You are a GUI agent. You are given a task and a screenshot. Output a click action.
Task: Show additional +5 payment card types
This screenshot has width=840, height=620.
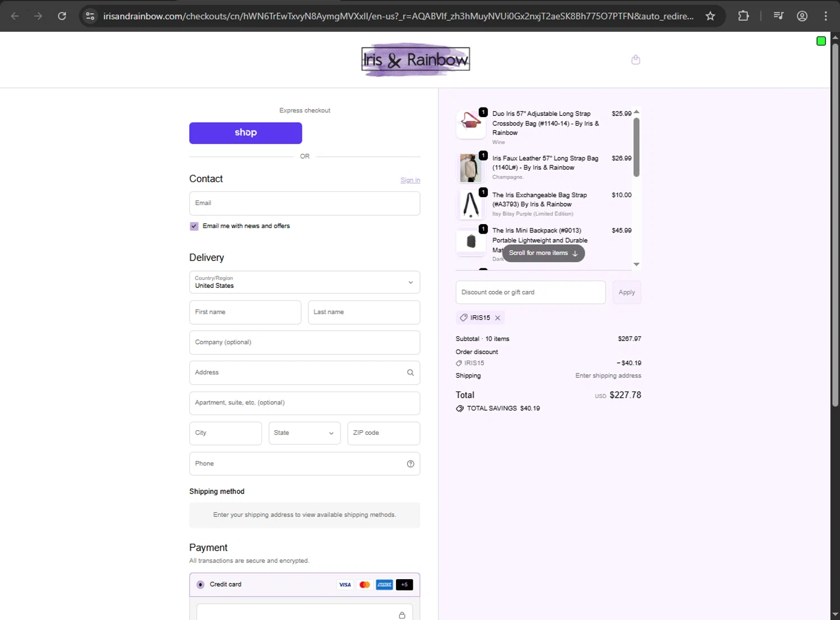(x=404, y=585)
